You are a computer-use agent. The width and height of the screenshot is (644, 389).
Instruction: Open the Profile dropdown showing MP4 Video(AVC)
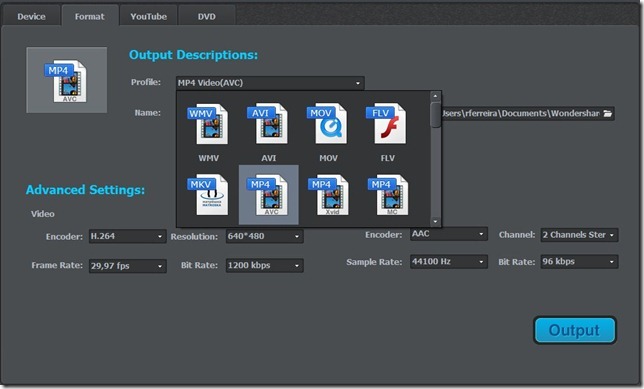[270, 83]
